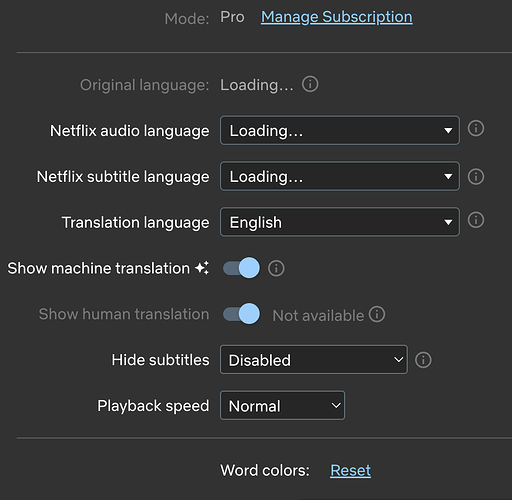Image resolution: width=512 pixels, height=500 pixels.
Task: Open the Manage Subscription link
Action: [337, 17]
